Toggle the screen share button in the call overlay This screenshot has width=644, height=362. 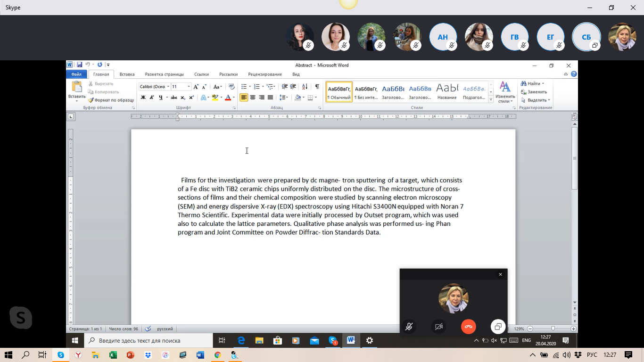498,327
